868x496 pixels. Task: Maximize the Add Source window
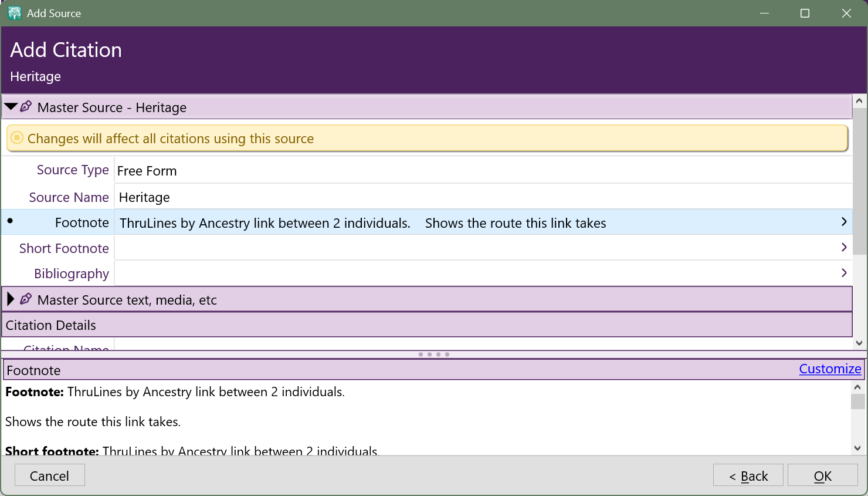coord(805,13)
